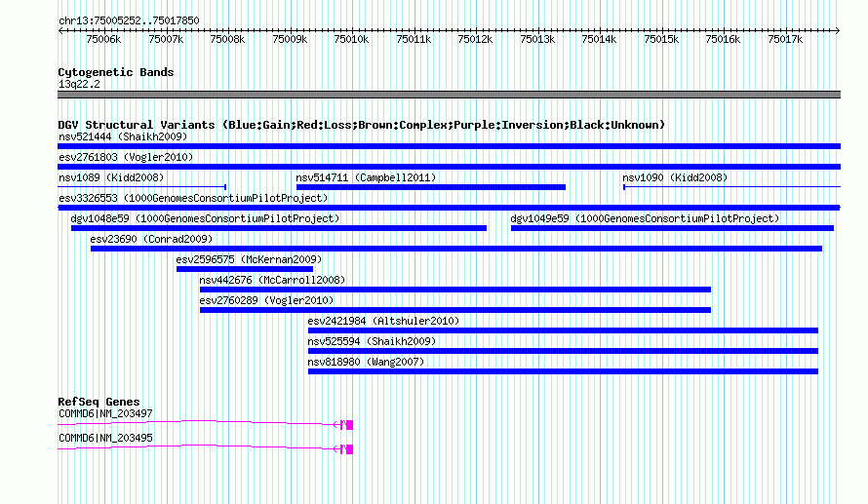Select the nsv1089 thin variant line
The height and width of the screenshot is (504, 868).
coord(142,187)
